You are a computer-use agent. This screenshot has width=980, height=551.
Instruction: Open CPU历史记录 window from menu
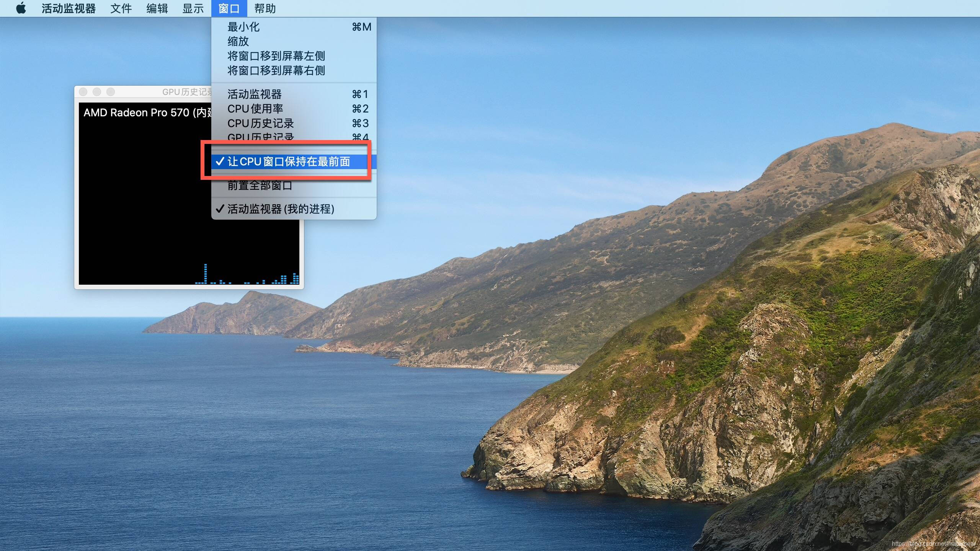pos(261,123)
